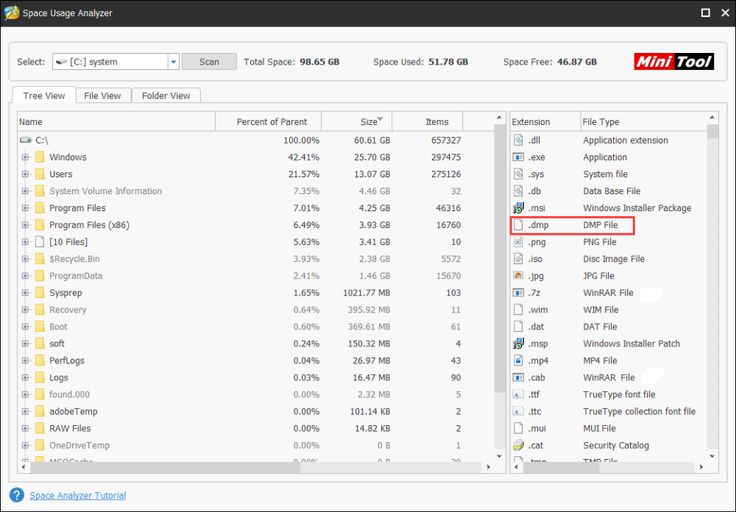This screenshot has height=512, width=736.
Task: Click the .mui file icon
Action: tap(518, 428)
